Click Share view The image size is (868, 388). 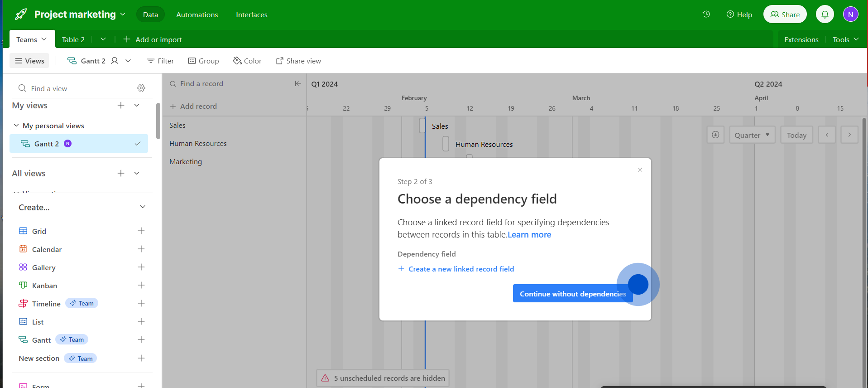pyautogui.click(x=298, y=61)
